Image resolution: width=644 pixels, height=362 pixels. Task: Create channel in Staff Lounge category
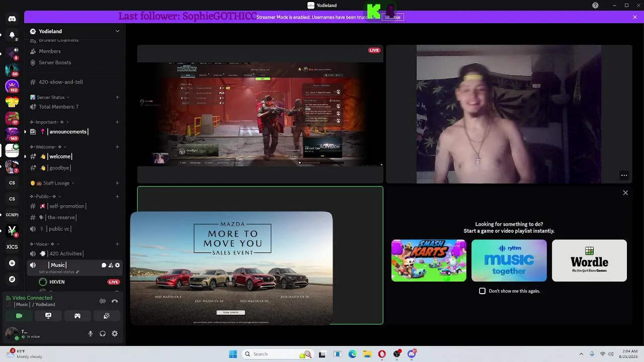pos(117,183)
